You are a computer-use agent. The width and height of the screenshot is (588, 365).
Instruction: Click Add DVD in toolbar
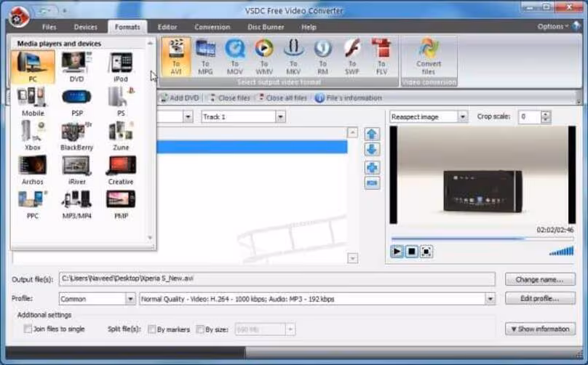(180, 98)
